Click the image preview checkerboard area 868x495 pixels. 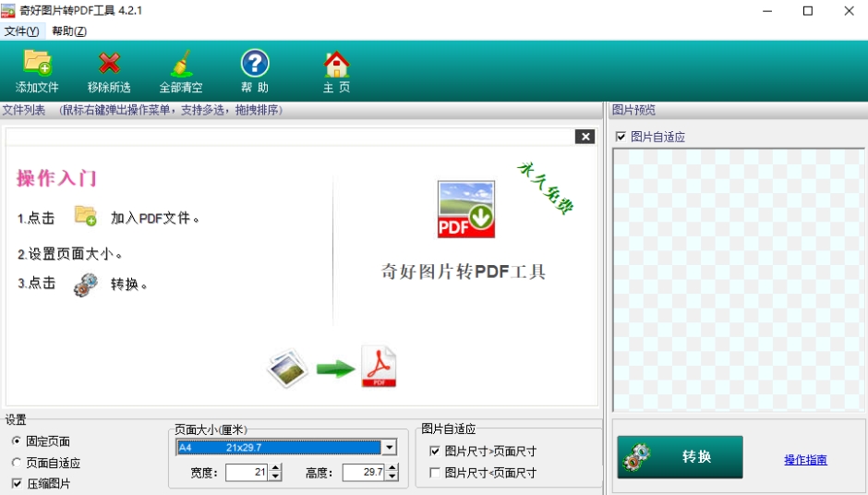coord(739,280)
